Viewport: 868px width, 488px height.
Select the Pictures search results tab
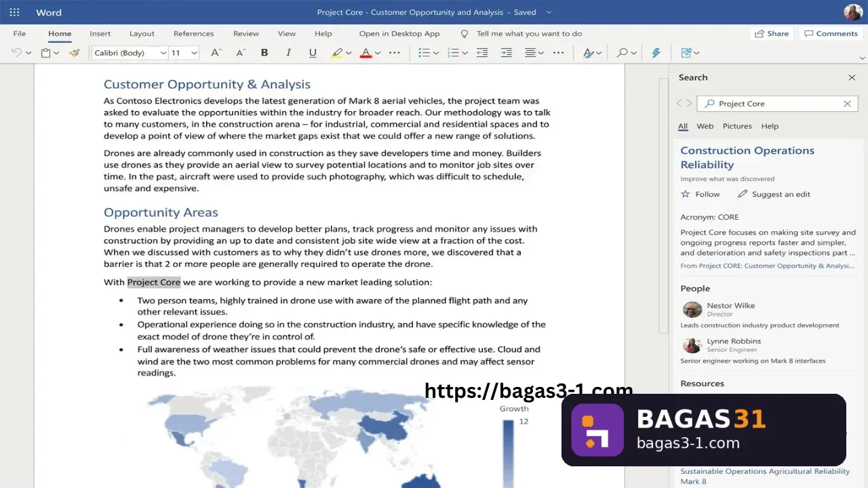pyautogui.click(x=737, y=126)
